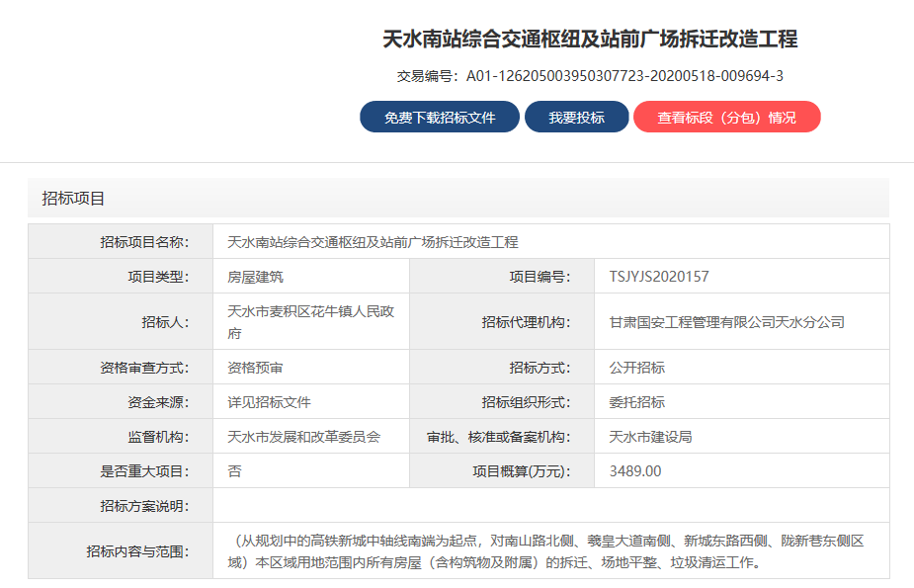Click the 公开招标 value cell

(637, 368)
